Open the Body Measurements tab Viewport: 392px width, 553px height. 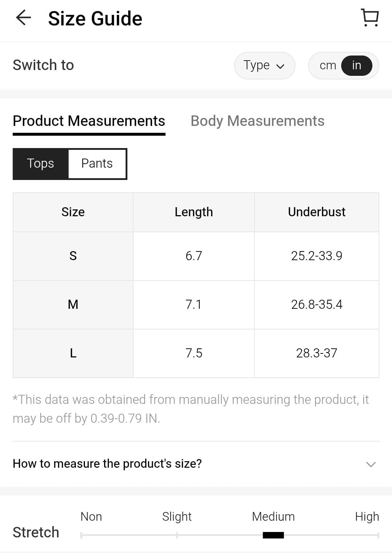coord(257,121)
